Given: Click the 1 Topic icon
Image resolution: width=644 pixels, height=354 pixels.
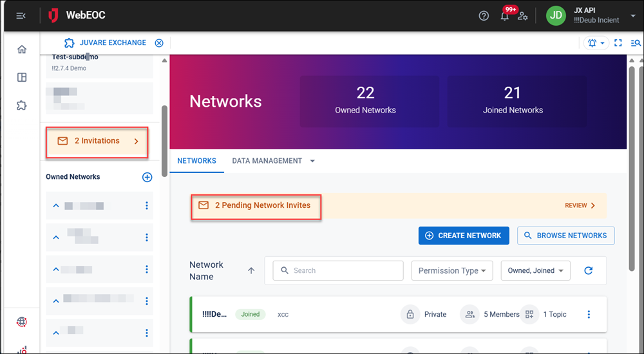Looking at the screenshot, I should (x=529, y=315).
